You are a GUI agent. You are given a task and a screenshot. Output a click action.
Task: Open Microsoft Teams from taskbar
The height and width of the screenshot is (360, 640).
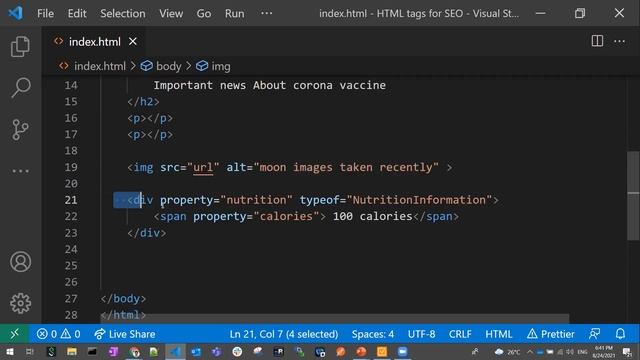[x=217, y=352]
